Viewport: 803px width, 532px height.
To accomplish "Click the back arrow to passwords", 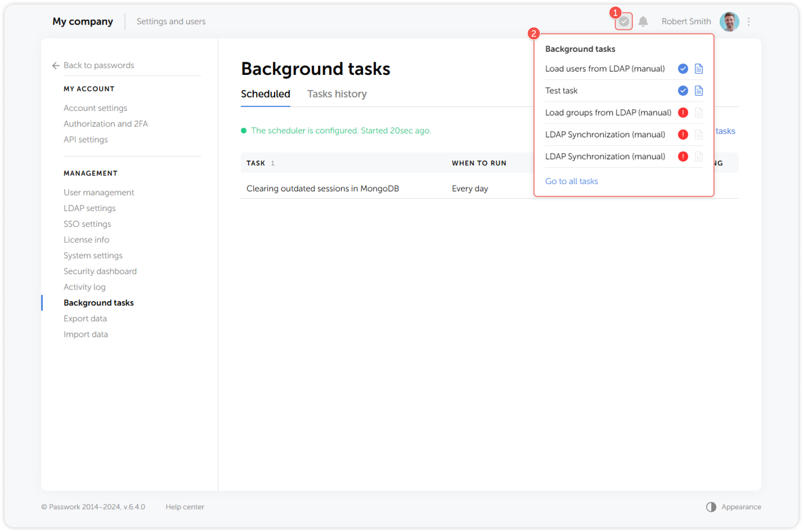I will coord(55,65).
